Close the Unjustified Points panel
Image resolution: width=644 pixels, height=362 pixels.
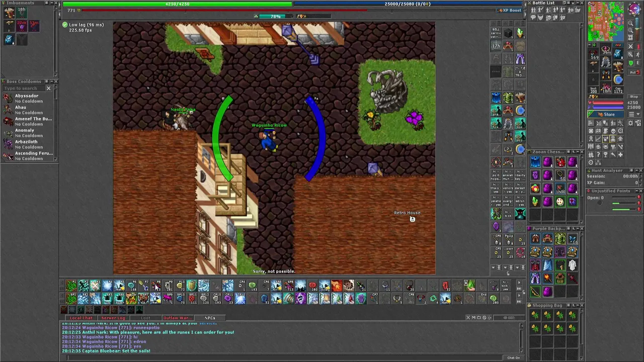pyautogui.click(x=641, y=191)
